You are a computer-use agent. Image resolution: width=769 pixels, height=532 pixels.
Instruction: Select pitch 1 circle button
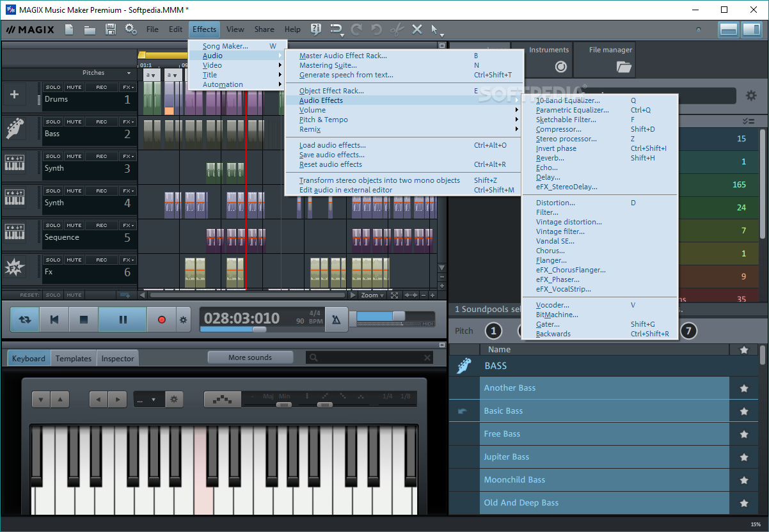pyautogui.click(x=494, y=331)
